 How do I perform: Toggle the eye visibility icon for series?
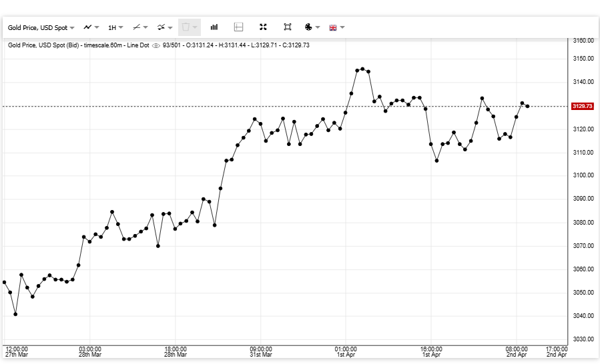click(x=156, y=45)
